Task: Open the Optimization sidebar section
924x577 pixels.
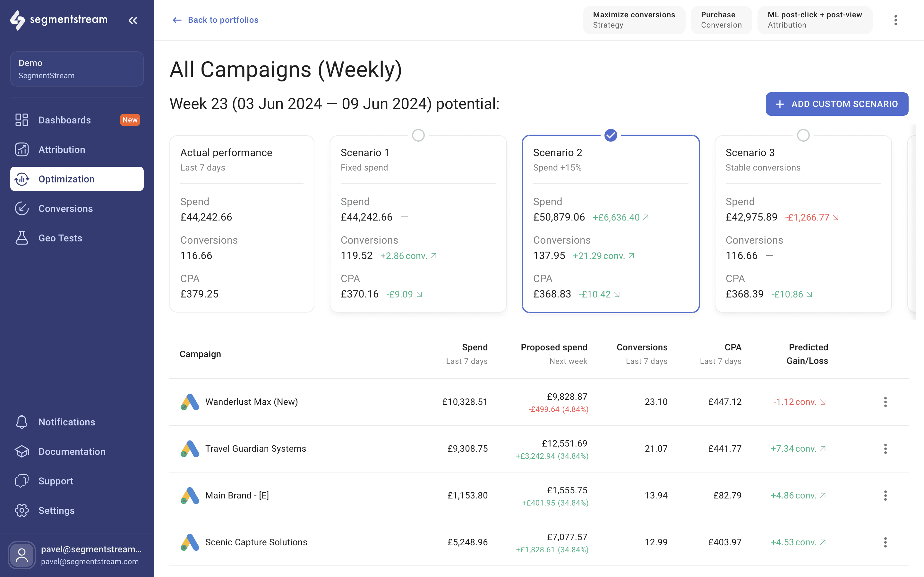Action: point(77,179)
